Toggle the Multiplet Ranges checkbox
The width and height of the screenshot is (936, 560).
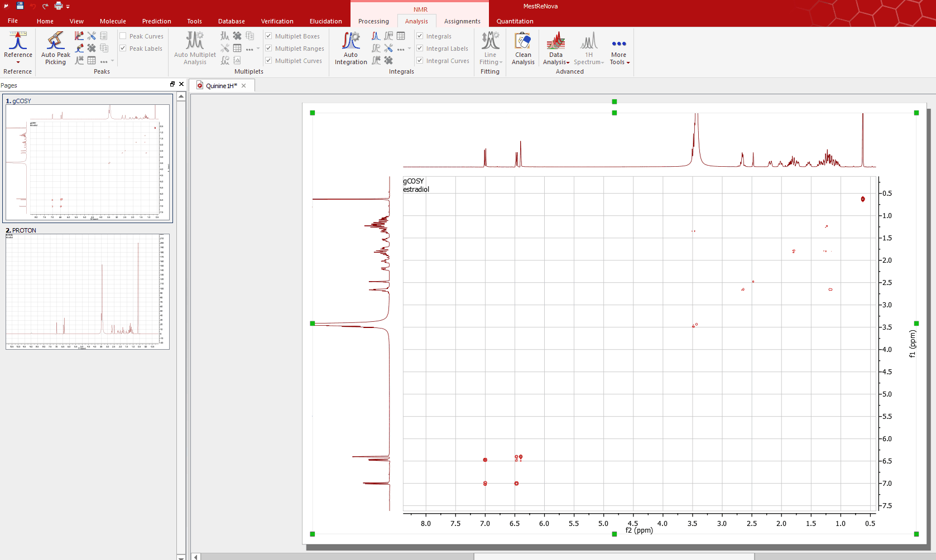pyautogui.click(x=268, y=49)
